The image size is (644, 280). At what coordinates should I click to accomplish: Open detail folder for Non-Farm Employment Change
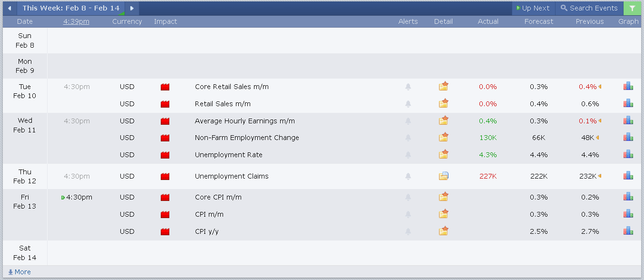click(x=443, y=138)
